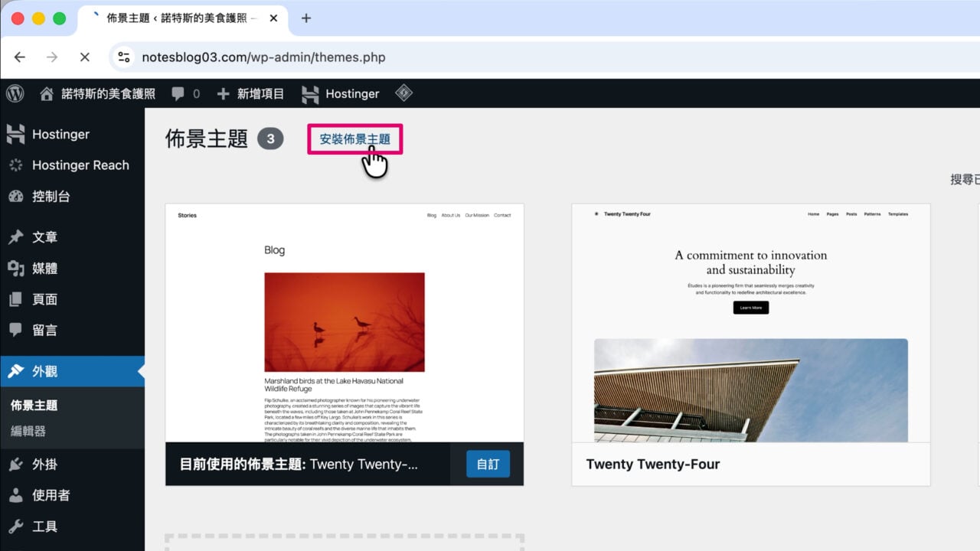Open active Twenty Twenty-Five theme screenshot
The width and height of the screenshot is (980, 551).
[345, 323]
